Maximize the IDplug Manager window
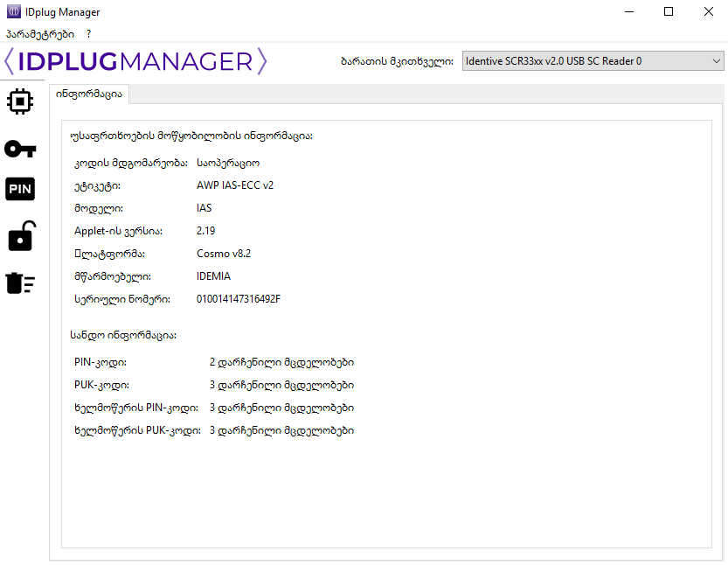 point(669,12)
